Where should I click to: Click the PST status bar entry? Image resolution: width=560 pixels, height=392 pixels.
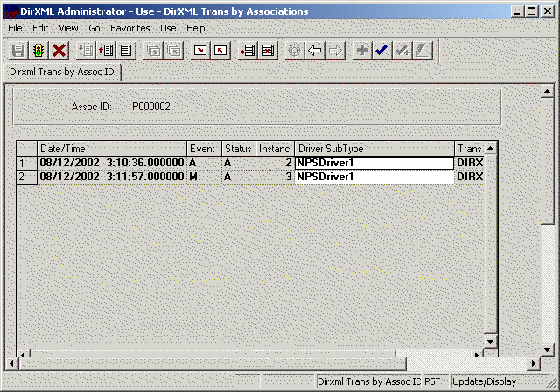tap(436, 382)
